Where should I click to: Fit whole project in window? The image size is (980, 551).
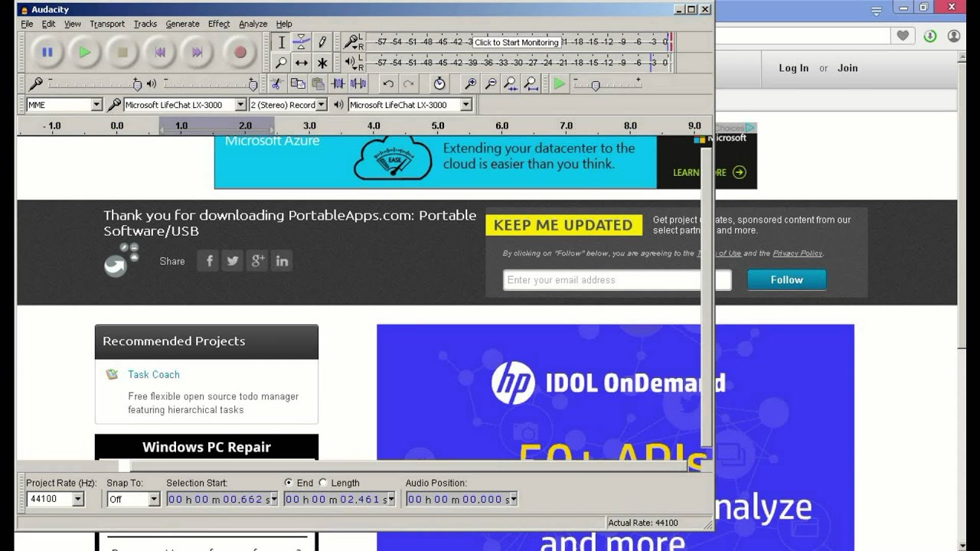coord(531,84)
